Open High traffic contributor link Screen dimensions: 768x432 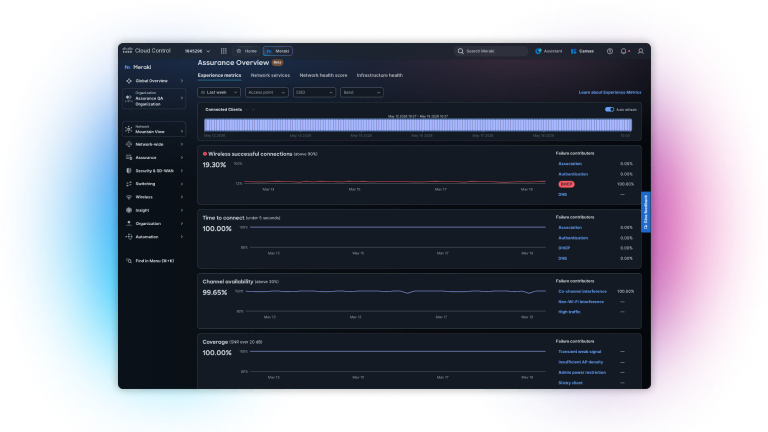pos(569,312)
